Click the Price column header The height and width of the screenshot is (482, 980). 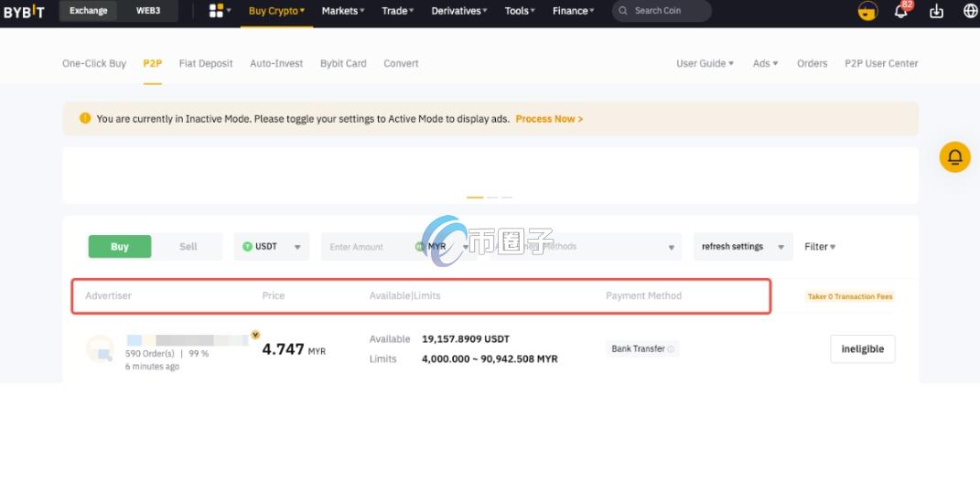[x=273, y=295]
